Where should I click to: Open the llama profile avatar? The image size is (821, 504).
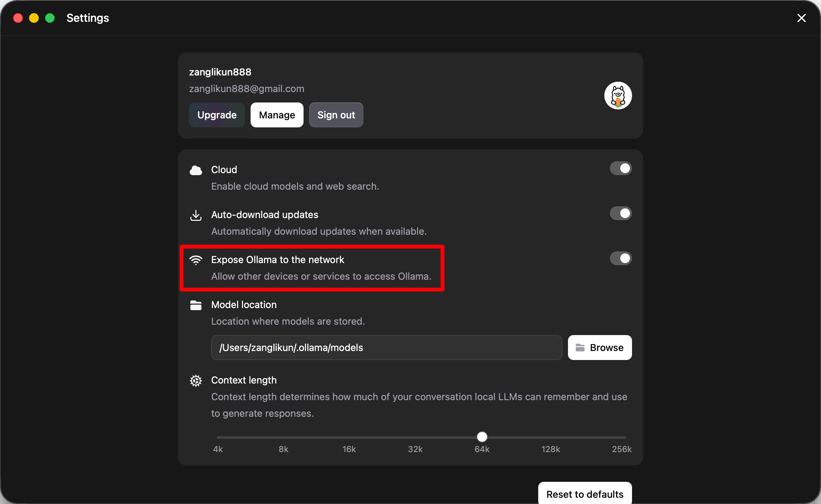click(618, 96)
